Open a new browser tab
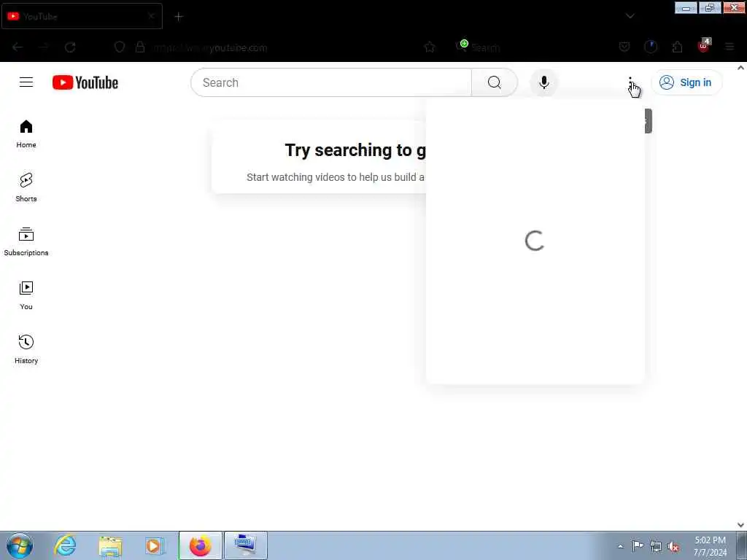 (179, 17)
